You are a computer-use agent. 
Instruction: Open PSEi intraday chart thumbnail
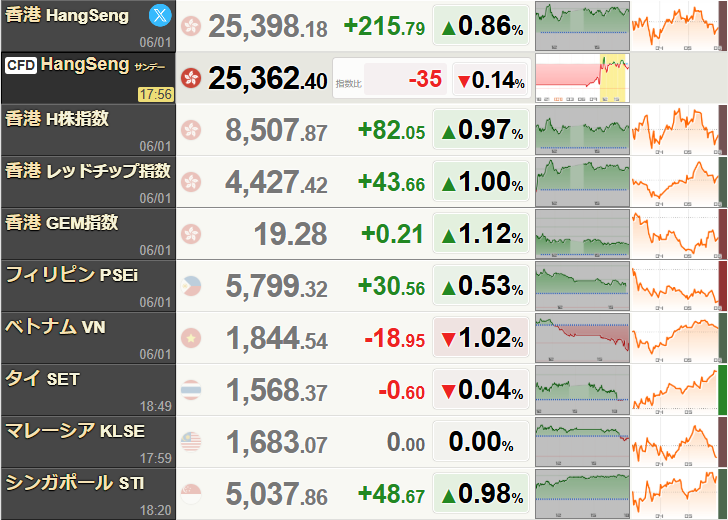(x=582, y=286)
